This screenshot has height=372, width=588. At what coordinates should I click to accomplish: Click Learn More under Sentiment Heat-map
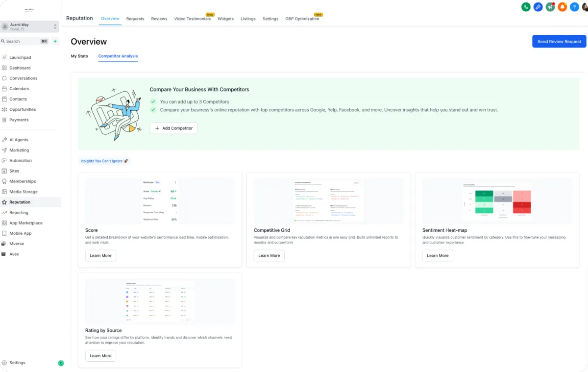[x=438, y=255]
